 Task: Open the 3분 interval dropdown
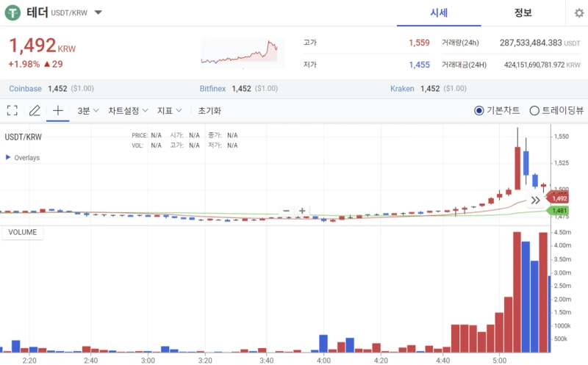[x=88, y=111]
